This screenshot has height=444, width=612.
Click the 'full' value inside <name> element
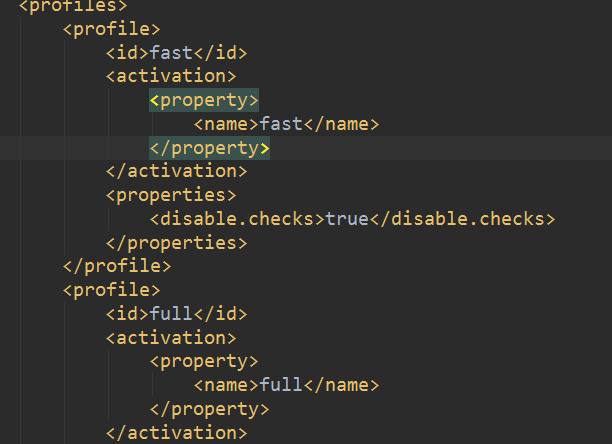pyautogui.click(x=281, y=385)
